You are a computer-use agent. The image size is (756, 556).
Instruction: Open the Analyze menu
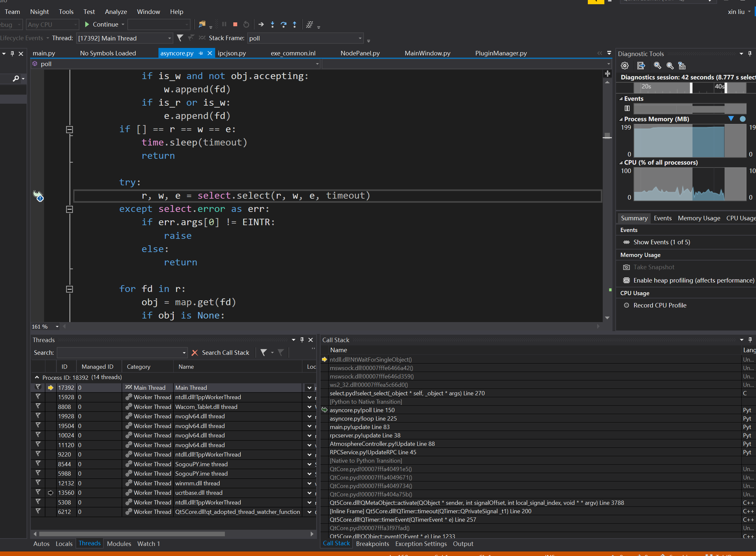pos(116,12)
